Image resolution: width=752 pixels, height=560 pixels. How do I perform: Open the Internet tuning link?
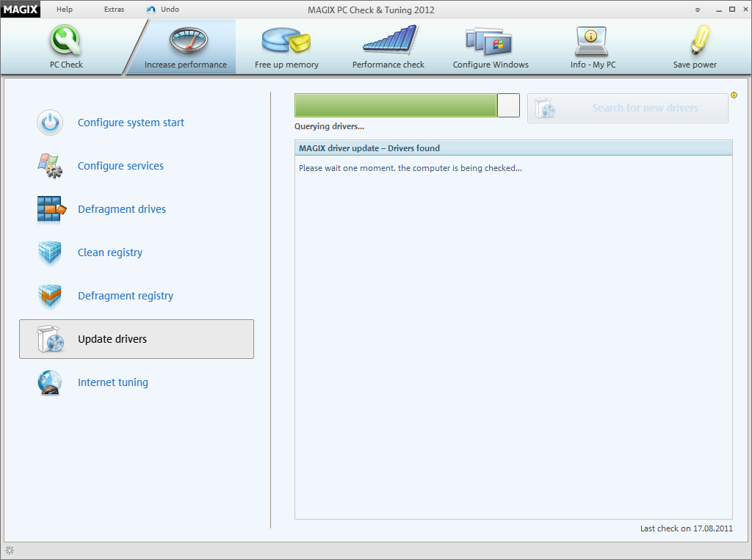112,382
